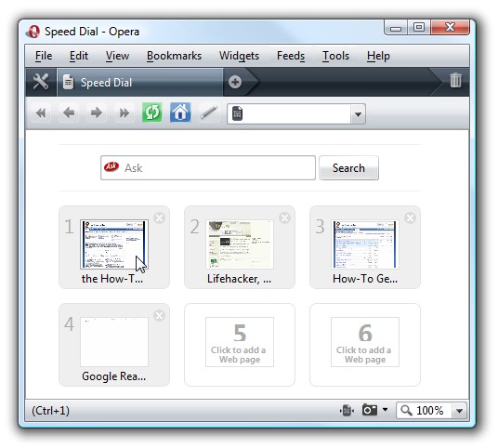498x448 pixels.
Task: Click the Rewind navigation button
Action: tap(41, 112)
